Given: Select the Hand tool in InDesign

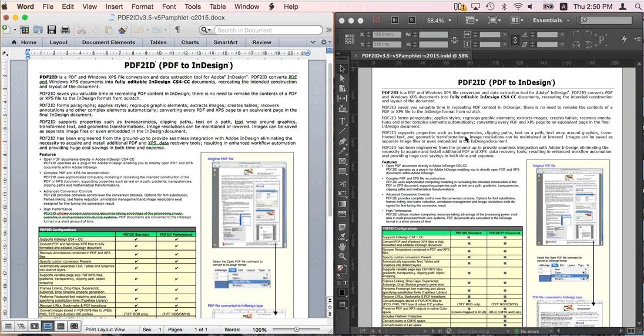Looking at the screenshot, I should pyautogui.click(x=343, y=247).
